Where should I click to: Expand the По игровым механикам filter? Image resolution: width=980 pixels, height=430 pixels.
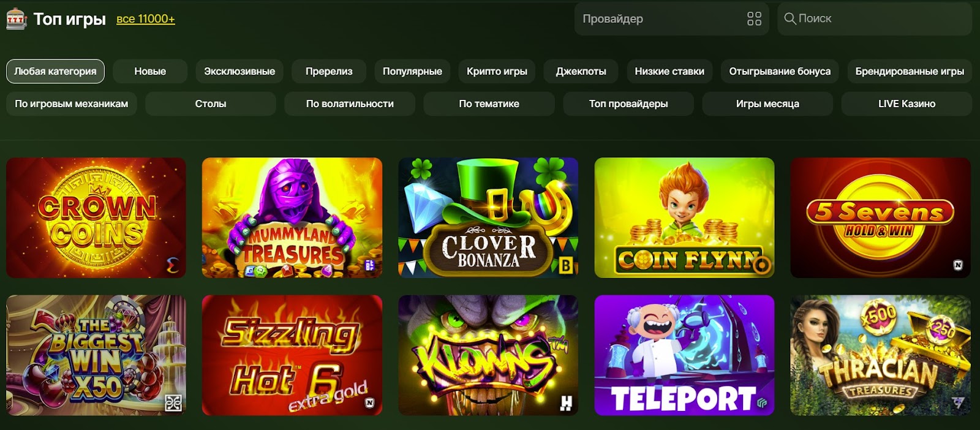(x=72, y=104)
